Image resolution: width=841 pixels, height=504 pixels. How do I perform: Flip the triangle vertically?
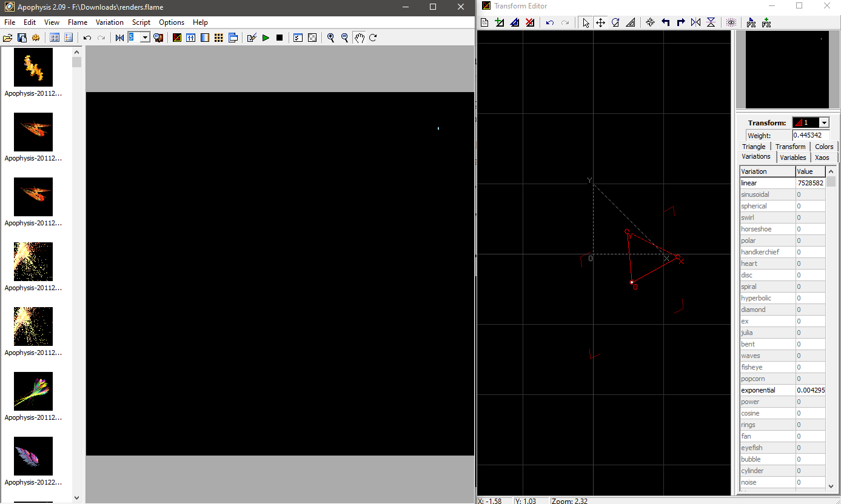pos(711,22)
